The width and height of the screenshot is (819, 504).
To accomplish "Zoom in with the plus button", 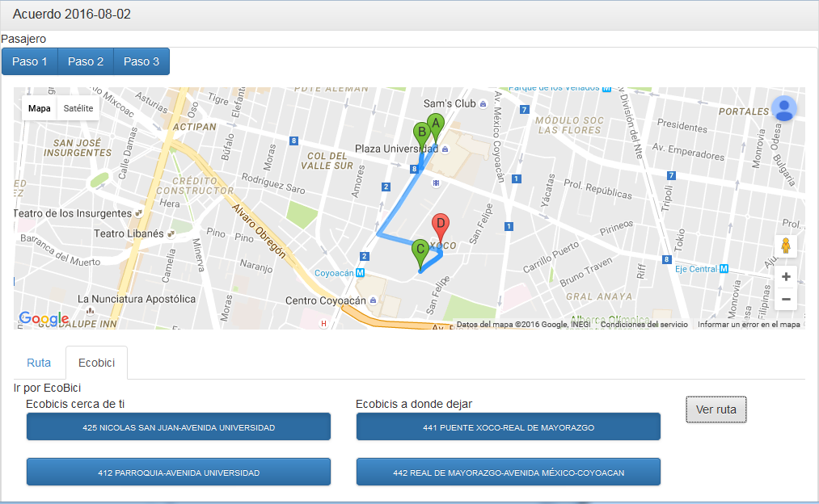I will [786, 277].
